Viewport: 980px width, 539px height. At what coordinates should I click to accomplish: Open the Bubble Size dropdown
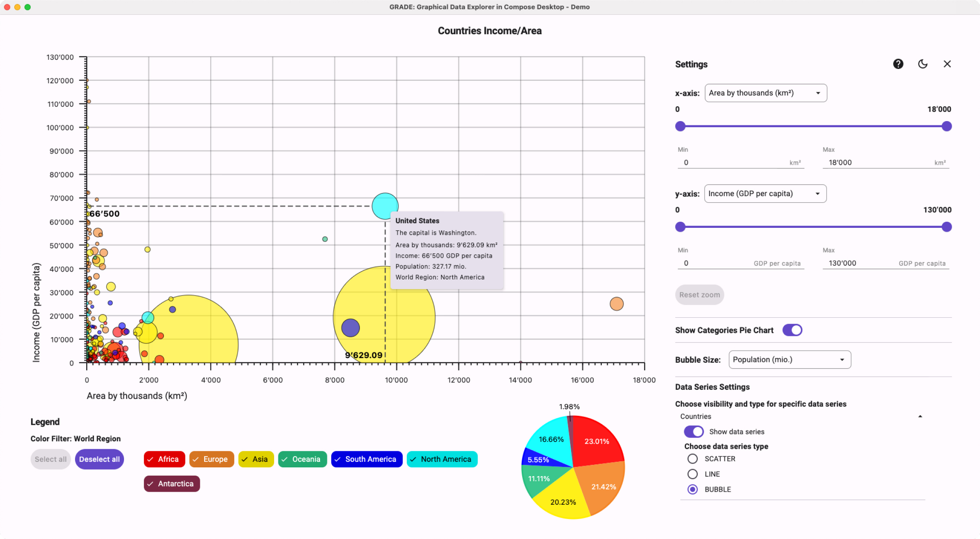coord(790,360)
